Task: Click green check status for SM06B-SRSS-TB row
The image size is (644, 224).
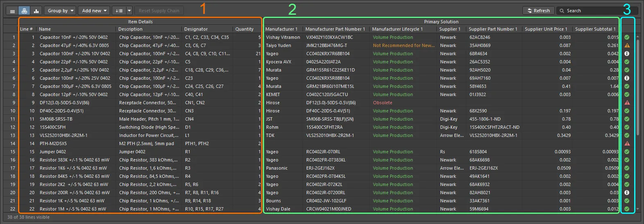Action: 627,119
